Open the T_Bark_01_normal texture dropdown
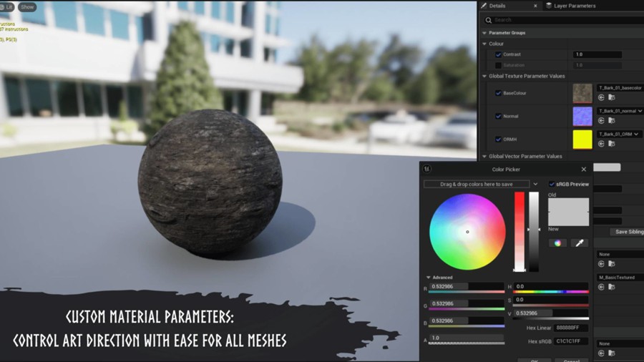The image size is (644, 362). [638, 111]
